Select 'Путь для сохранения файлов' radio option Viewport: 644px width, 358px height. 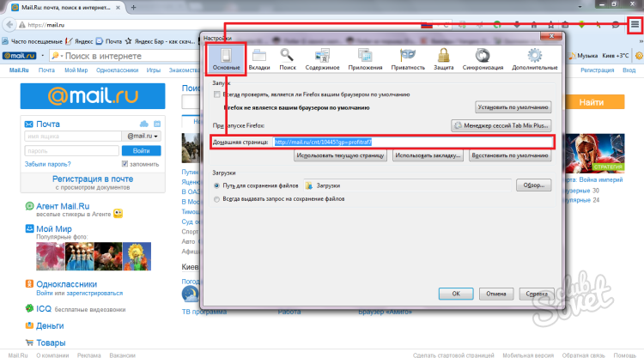point(217,185)
